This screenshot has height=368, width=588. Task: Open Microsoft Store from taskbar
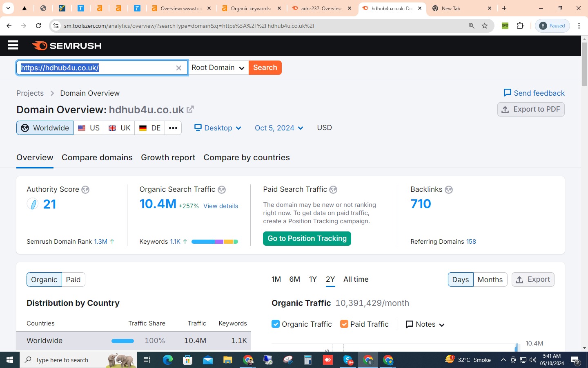188,360
